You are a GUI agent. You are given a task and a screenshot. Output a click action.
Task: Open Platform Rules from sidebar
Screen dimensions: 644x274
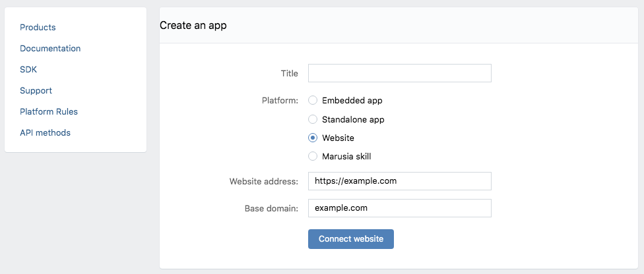(x=49, y=111)
